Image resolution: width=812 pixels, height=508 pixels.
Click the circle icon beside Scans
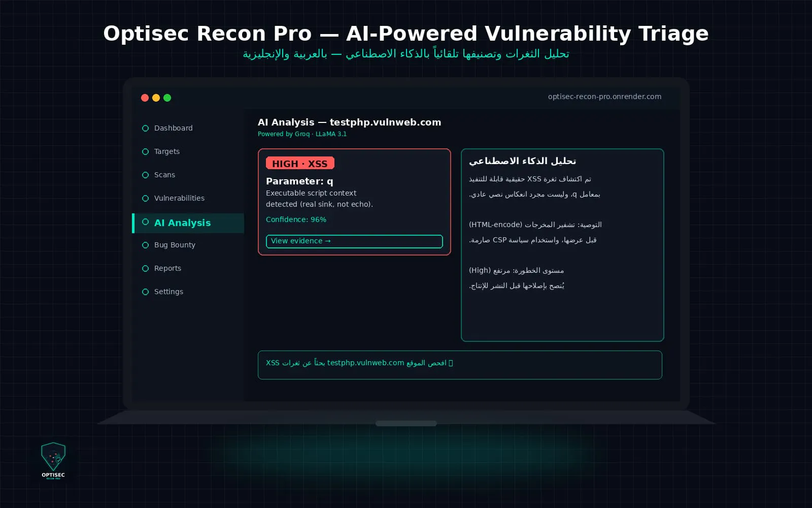click(x=145, y=175)
